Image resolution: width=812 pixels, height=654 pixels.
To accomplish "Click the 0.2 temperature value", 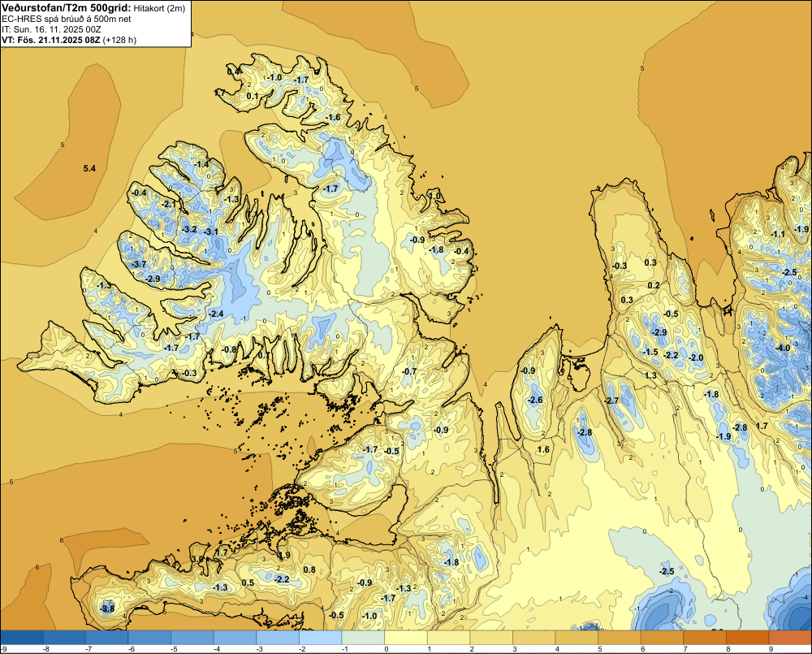I will pos(654,285).
